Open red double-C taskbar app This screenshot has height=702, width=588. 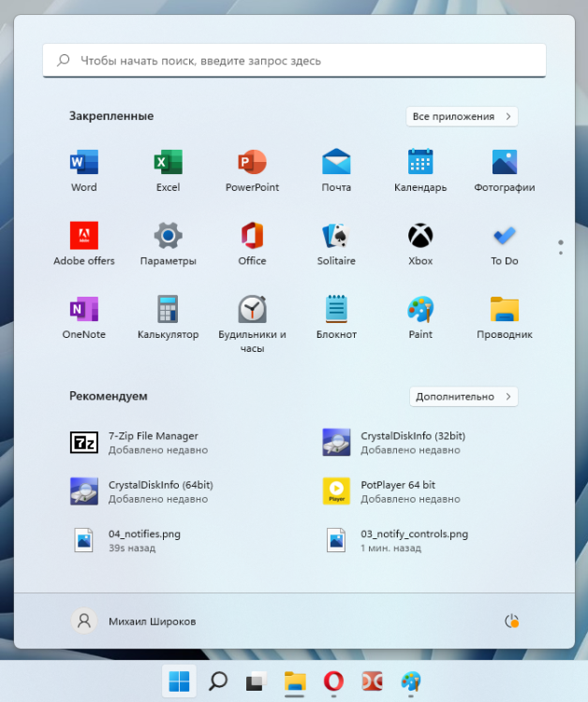(x=372, y=681)
